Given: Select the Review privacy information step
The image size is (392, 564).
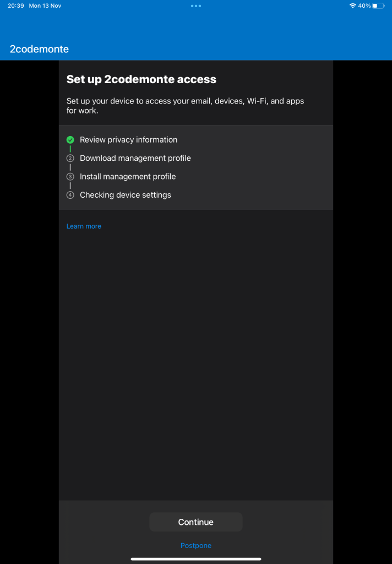Looking at the screenshot, I should (128, 140).
